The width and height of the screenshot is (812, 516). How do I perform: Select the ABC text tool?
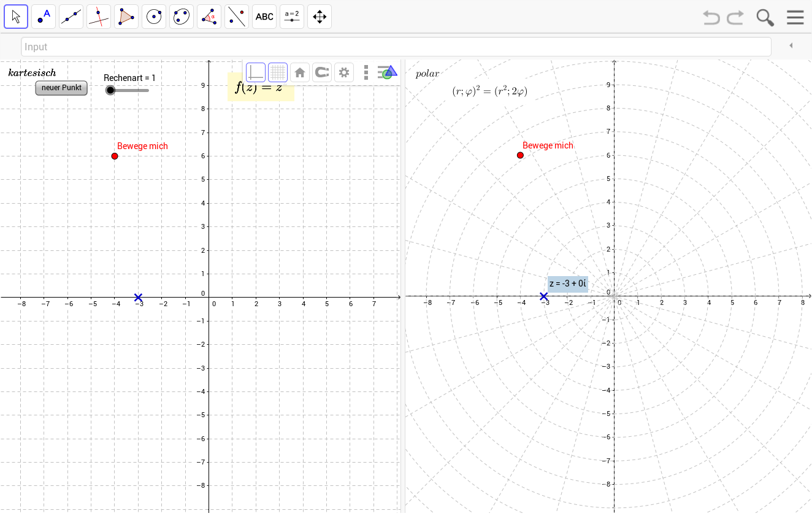(x=264, y=17)
